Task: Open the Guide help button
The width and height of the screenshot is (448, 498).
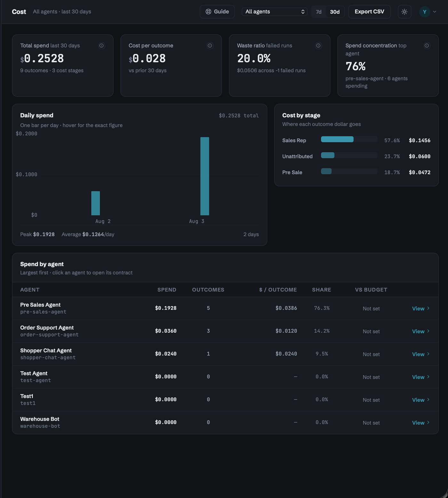Action: click(x=217, y=12)
